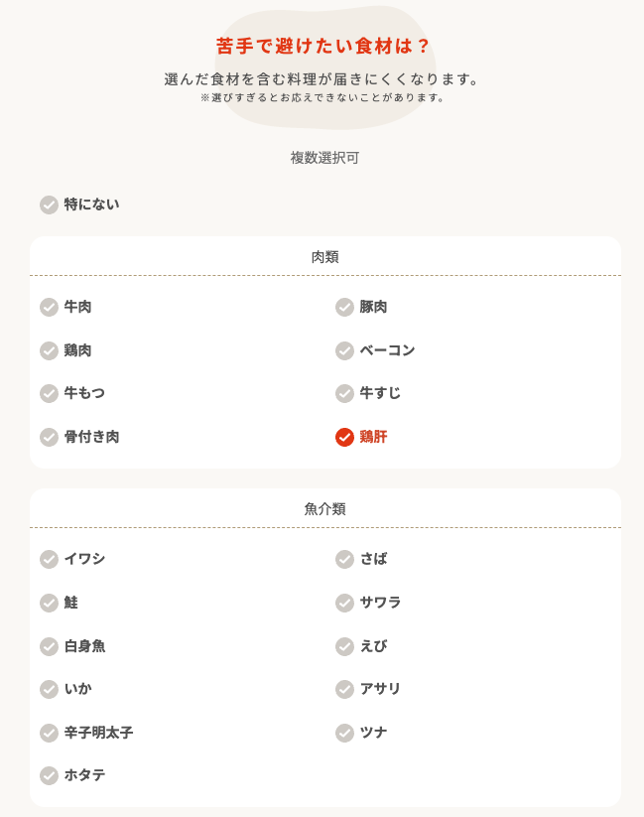Choose 骨付き肉 to avoid

pyautogui.click(x=49, y=437)
